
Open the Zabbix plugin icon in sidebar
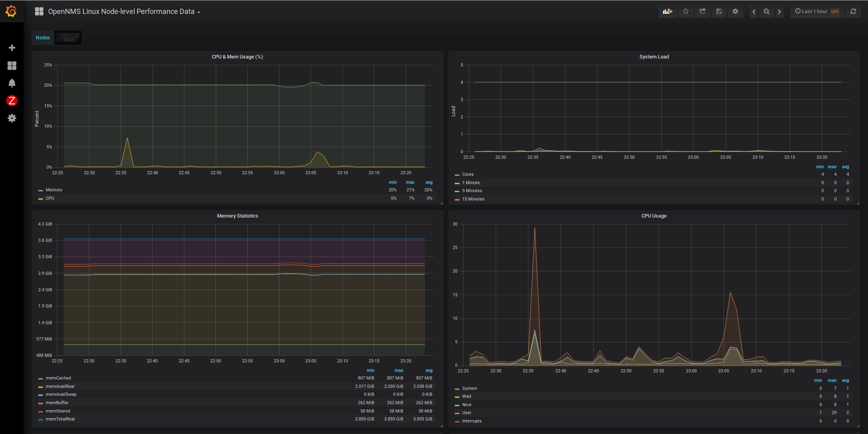(x=12, y=101)
